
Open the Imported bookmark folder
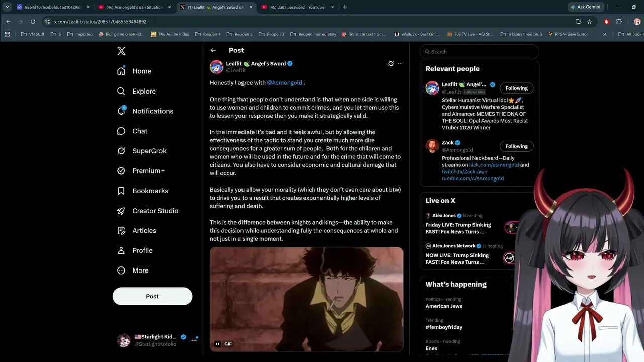point(79,34)
